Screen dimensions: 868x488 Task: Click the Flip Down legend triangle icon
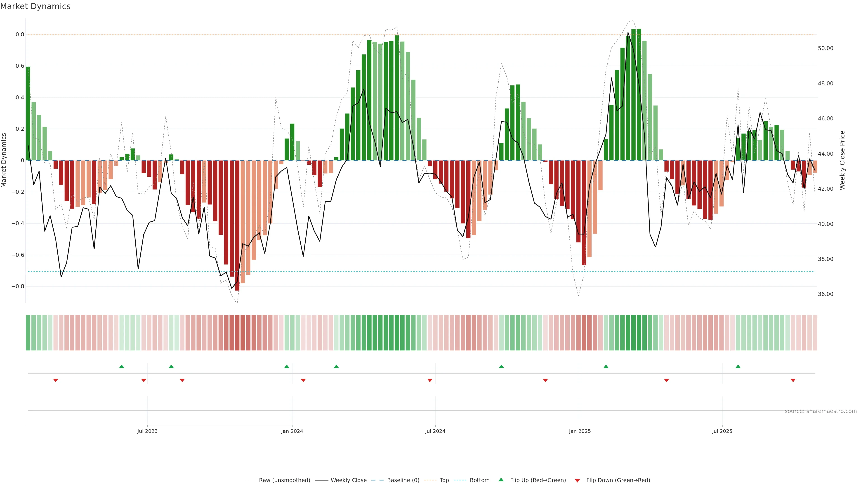[x=577, y=480]
